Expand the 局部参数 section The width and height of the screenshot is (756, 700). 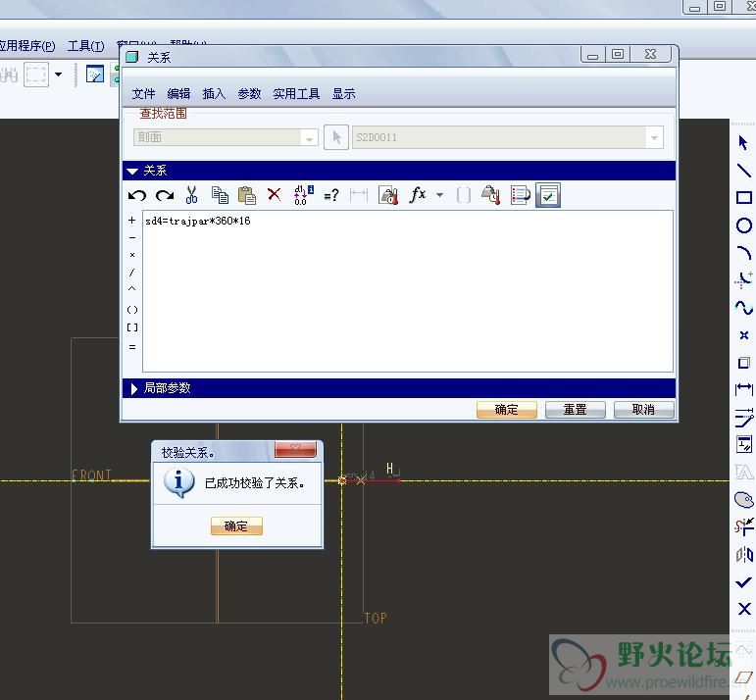click(x=399, y=388)
